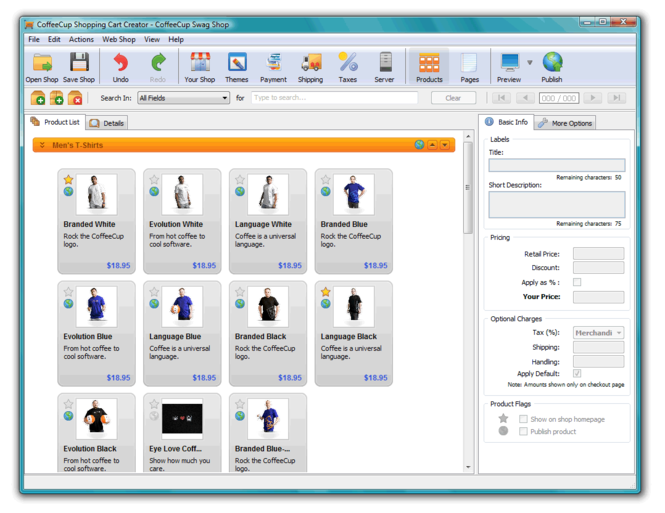Toggle star on Branded White product
The height and width of the screenshot is (513, 665).
68,179
